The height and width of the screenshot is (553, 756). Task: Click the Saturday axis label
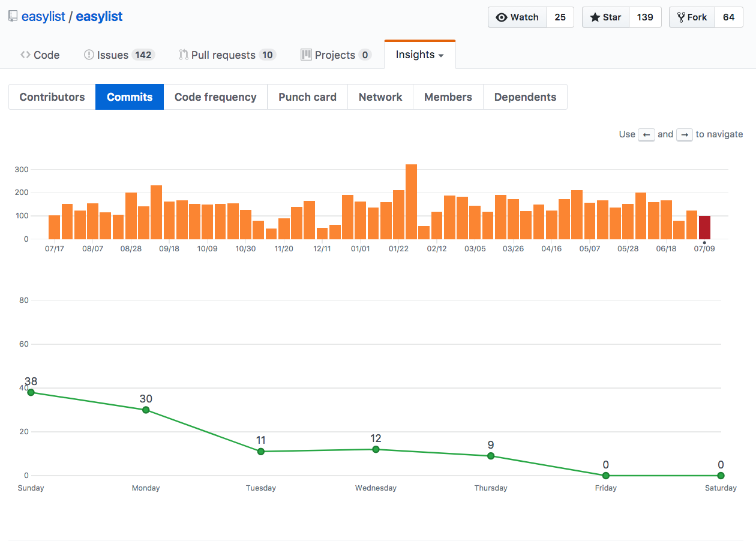pyautogui.click(x=721, y=488)
